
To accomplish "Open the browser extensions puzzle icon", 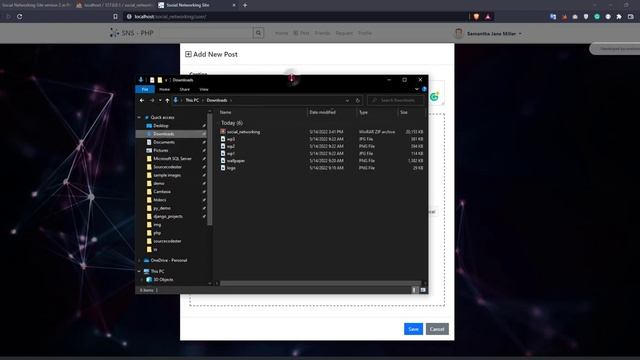I will [x=619, y=17].
